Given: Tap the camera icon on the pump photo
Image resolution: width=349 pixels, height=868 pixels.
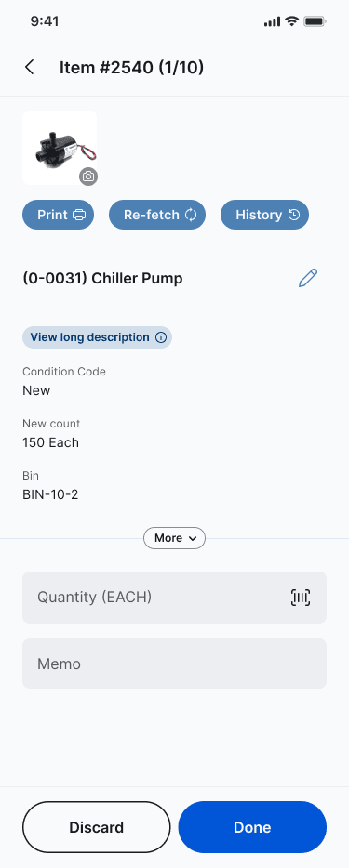Looking at the screenshot, I should (x=88, y=177).
